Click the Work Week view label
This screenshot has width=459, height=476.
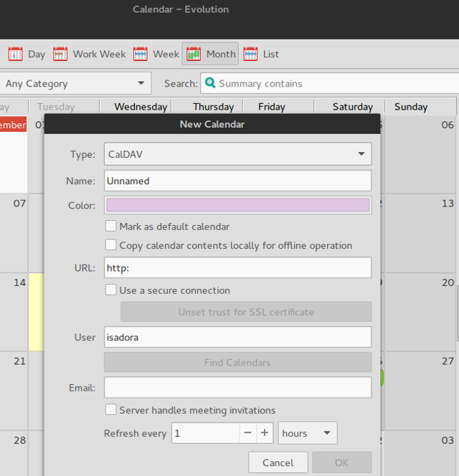100,54
